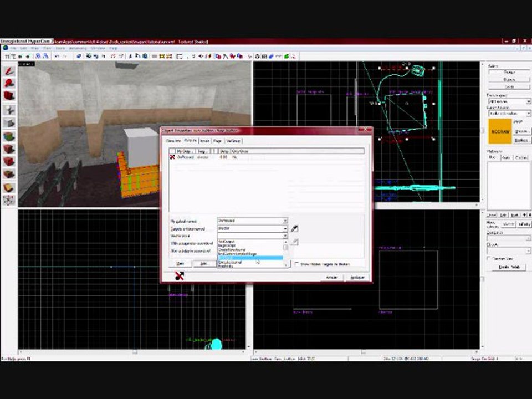The image size is (532, 399).
Task: Click the Solids select mode button
Action: pos(509,87)
